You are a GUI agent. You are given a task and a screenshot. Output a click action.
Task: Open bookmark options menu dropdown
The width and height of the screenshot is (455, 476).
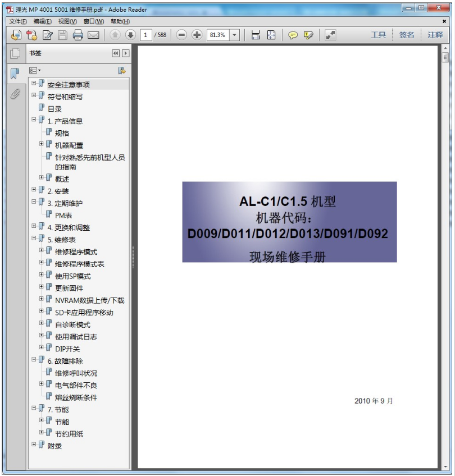35,71
